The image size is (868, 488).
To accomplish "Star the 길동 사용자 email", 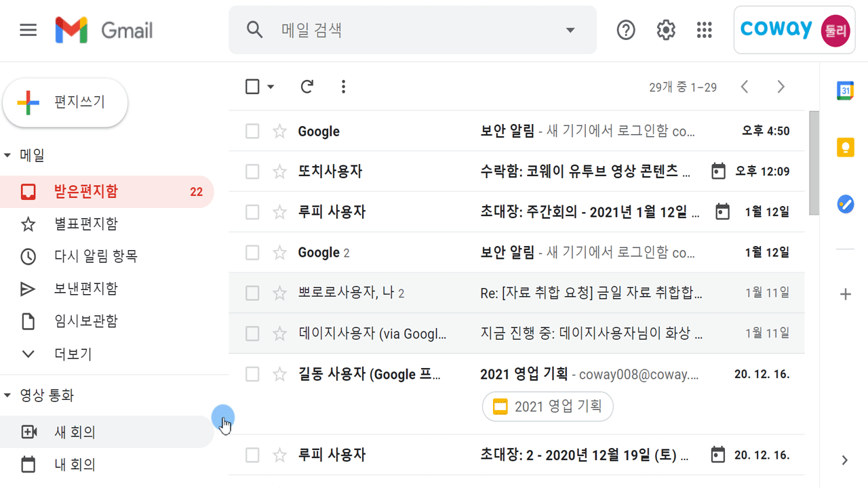I will click(x=279, y=374).
